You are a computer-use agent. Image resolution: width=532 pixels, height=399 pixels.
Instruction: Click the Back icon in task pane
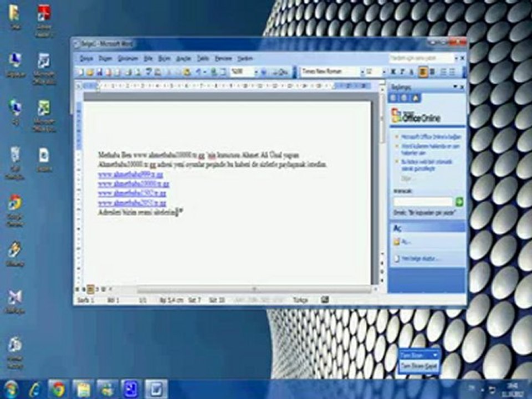pyautogui.click(x=393, y=98)
